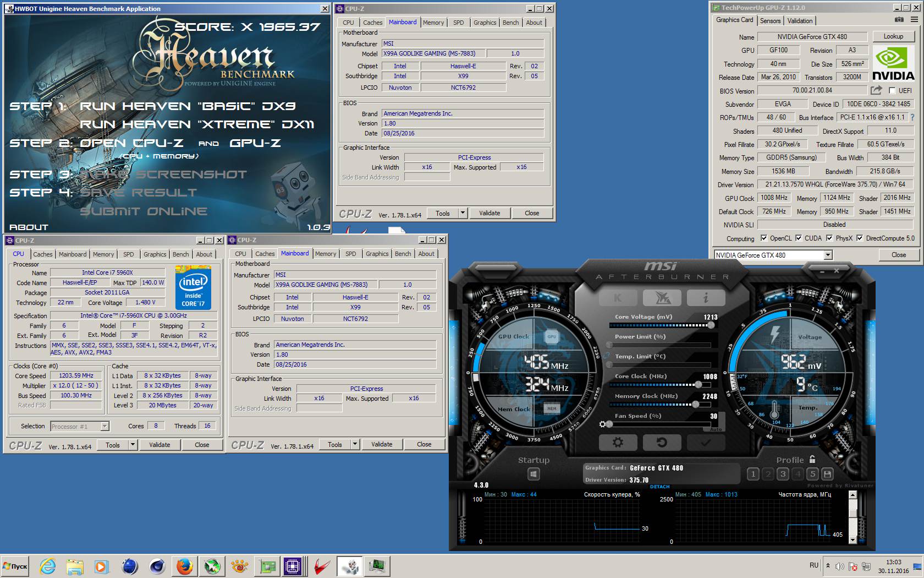
Task: Select Afterburner profile slot 2
Action: (x=768, y=474)
